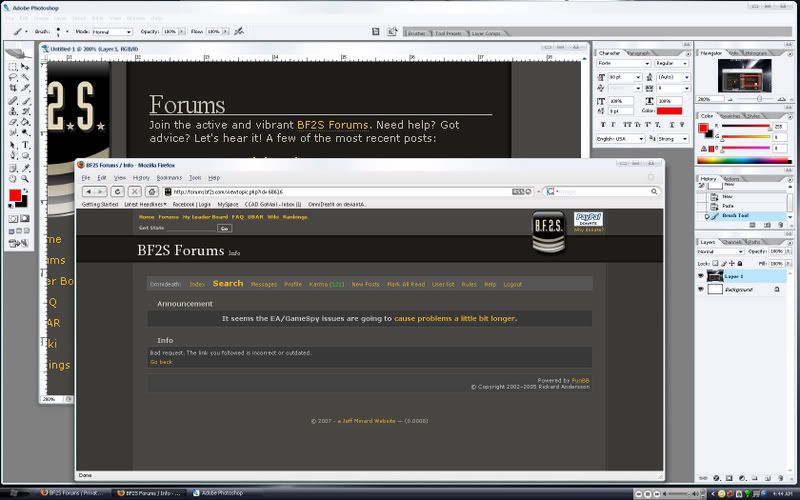Open Firefox Bookmarks menu
800x500 pixels.
click(169, 178)
